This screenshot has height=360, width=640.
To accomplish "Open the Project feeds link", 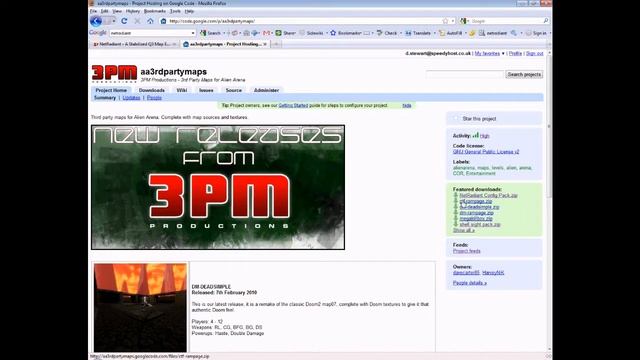I will (x=466, y=251).
